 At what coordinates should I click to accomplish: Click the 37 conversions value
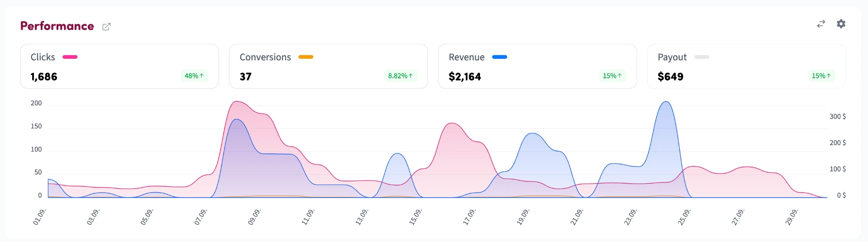[x=245, y=77]
